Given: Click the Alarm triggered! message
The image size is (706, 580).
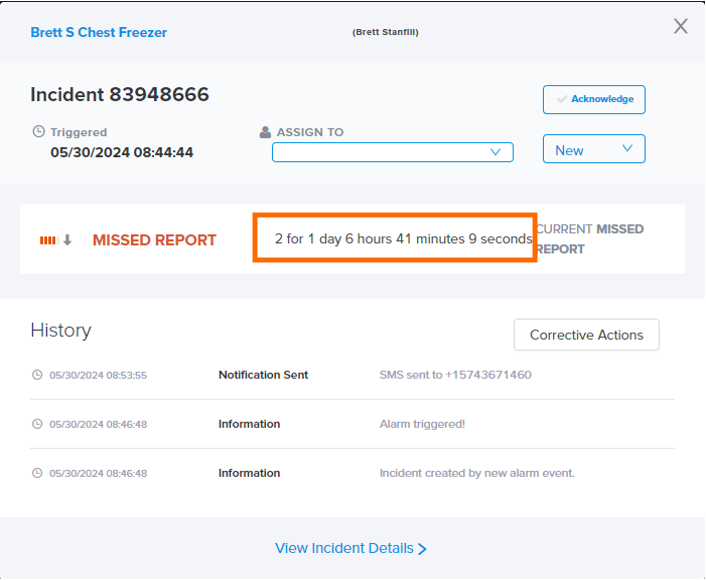Looking at the screenshot, I should point(422,424).
